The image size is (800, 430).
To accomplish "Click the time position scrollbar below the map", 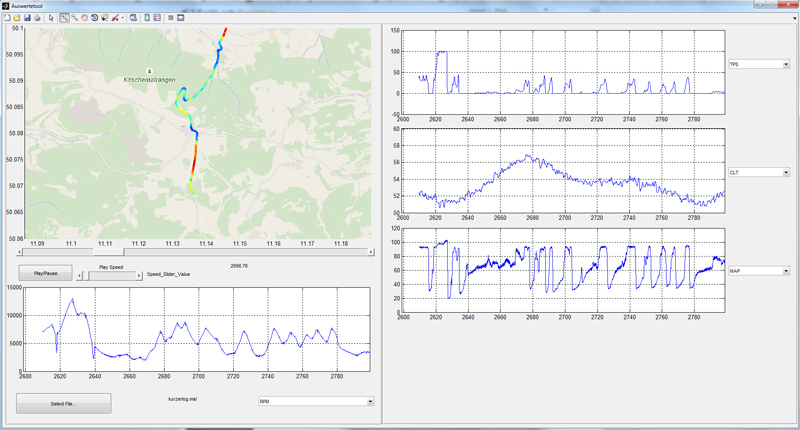I will coord(200,253).
